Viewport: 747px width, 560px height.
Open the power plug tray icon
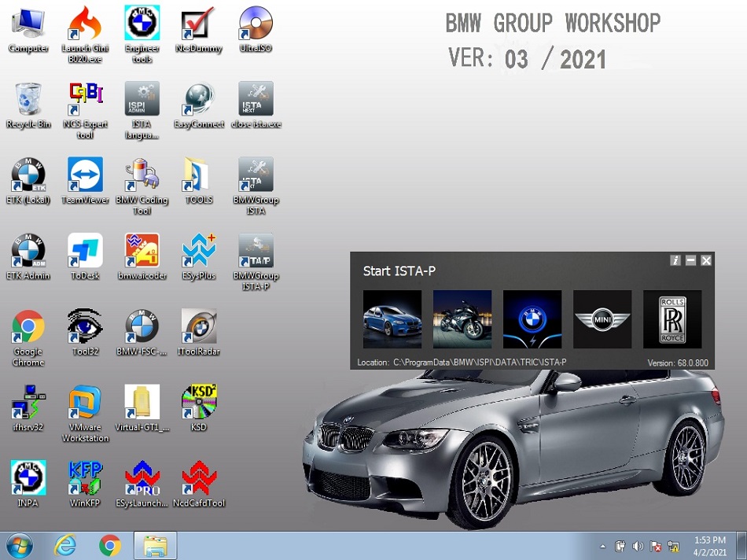620,546
